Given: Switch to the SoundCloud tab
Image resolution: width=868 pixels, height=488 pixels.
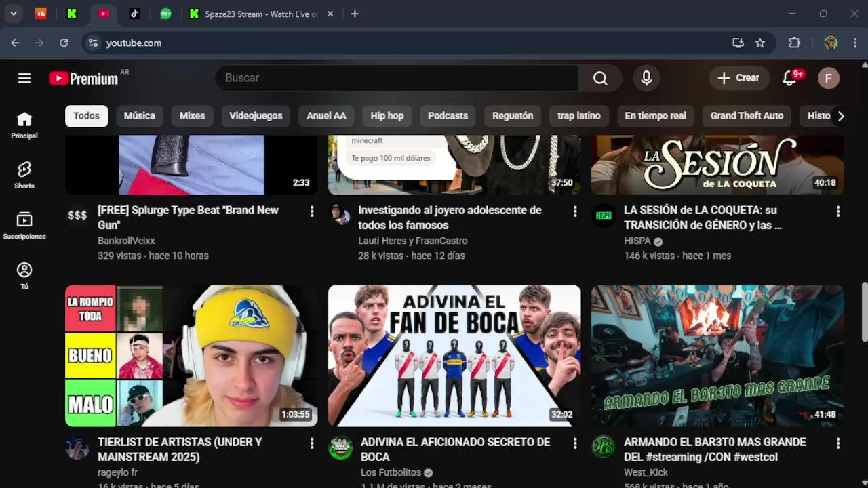Looking at the screenshot, I should tap(41, 14).
